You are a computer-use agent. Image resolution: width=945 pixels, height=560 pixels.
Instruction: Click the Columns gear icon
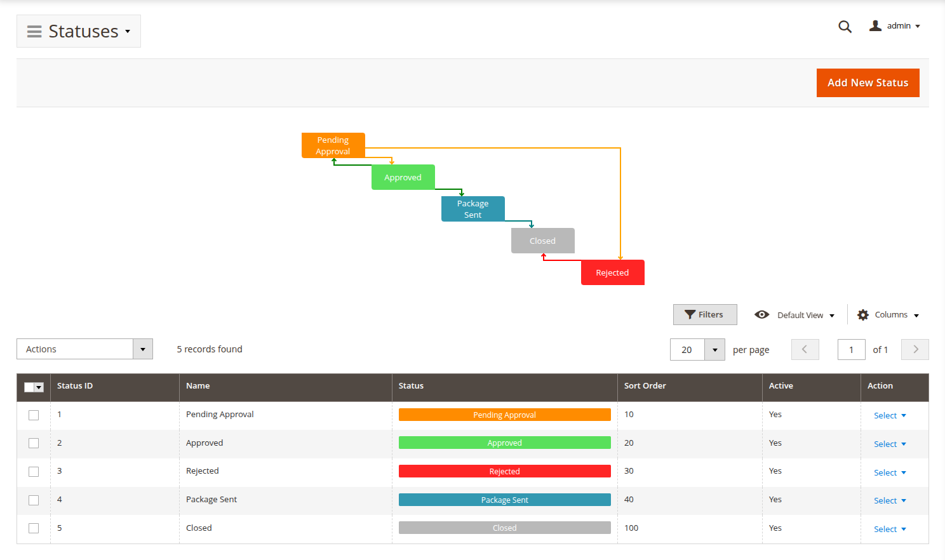point(862,315)
